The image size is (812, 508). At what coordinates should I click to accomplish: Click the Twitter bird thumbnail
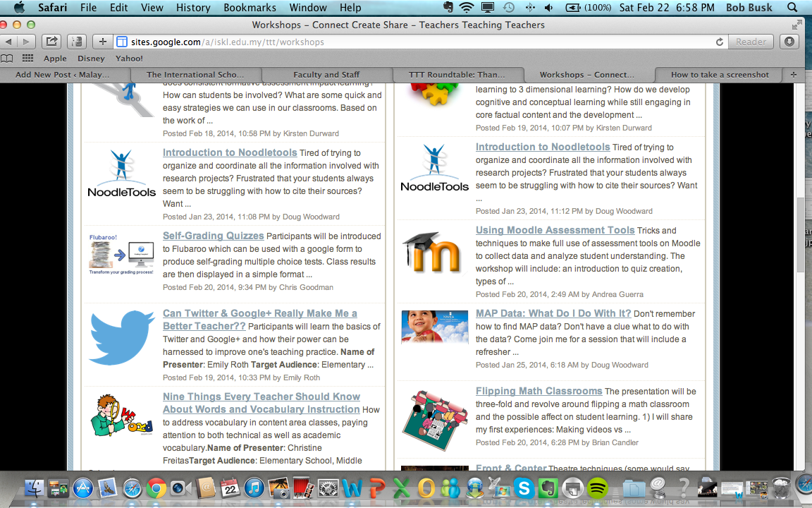click(x=122, y=339)
